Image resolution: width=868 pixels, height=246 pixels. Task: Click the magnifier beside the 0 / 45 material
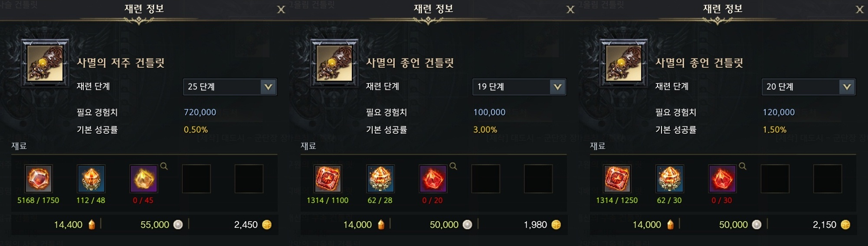tap(164, 166)
